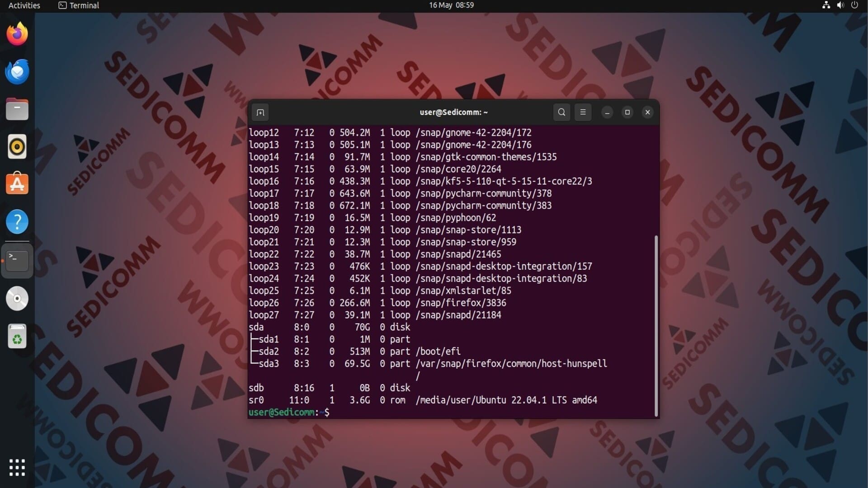Open the volume indicator in system tray
The width and height of the screenshot is (868, 488).
point(840,5)
